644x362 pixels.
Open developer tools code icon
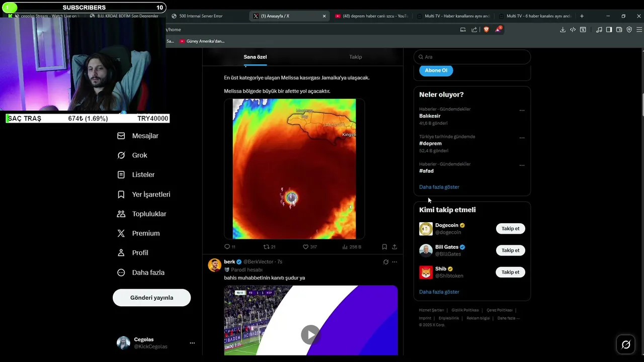pyautogui.click(x=573, y=30)
